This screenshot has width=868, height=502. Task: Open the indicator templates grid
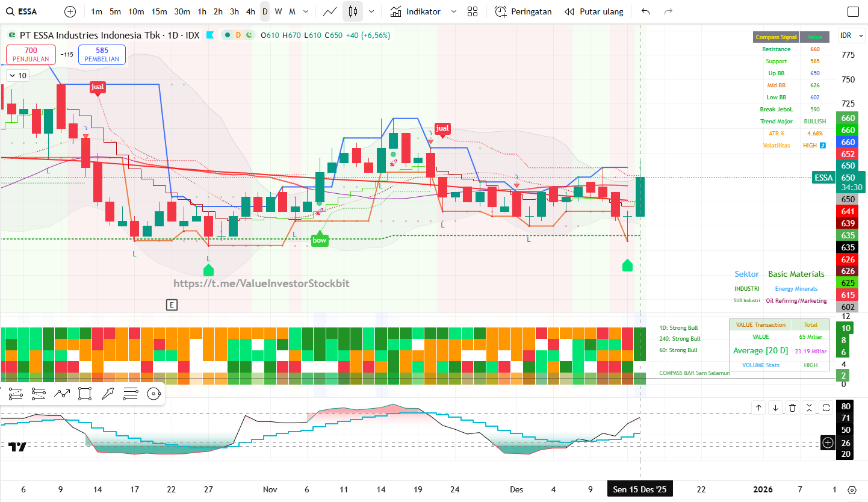(473, 11)
